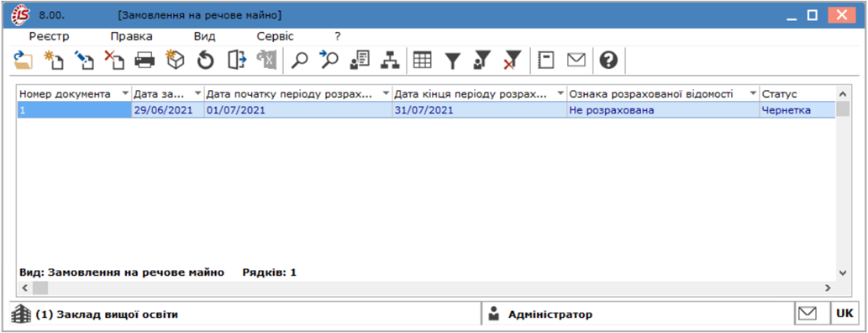Refresh the registry with circular arrow

click(205, 60)
